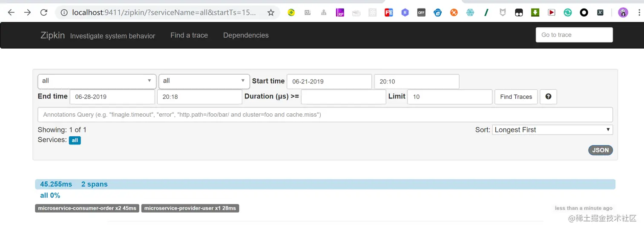Click the less than a minute ago text
The image size is (644, 230).
(x=584, y=208)
